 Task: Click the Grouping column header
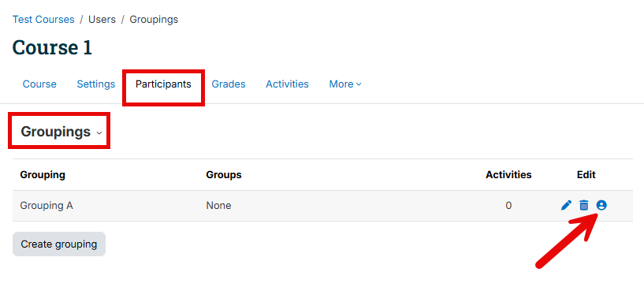point(43,175)
